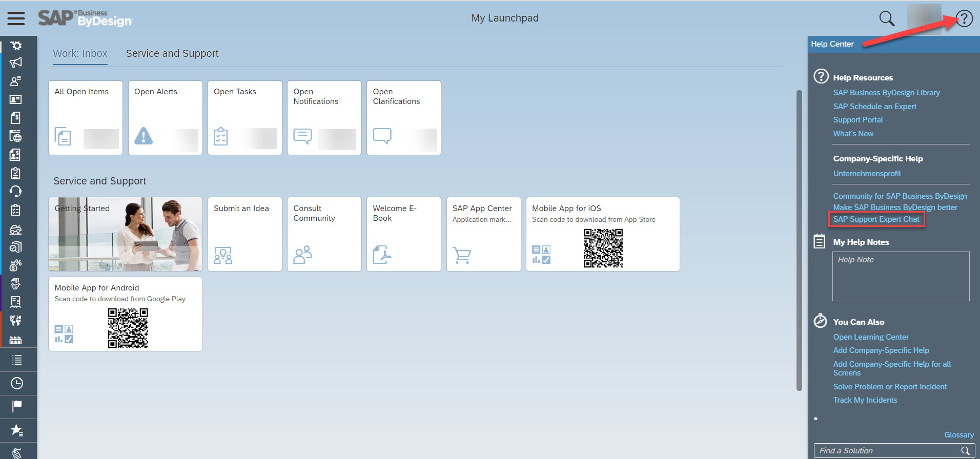Click the Add Company-Specific Help link
This screenshot has width=980, height=459.
click(881, 350)
